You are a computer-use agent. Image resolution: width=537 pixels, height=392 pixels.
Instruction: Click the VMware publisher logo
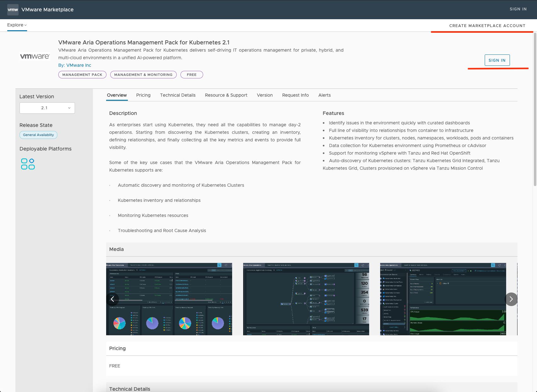pyautogui.click(x=35, y=57)
